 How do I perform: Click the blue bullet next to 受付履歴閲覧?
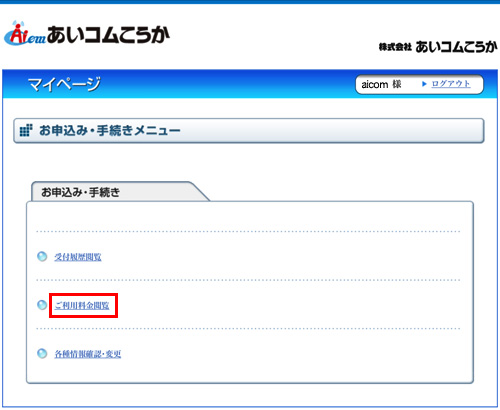coord(42,256)
